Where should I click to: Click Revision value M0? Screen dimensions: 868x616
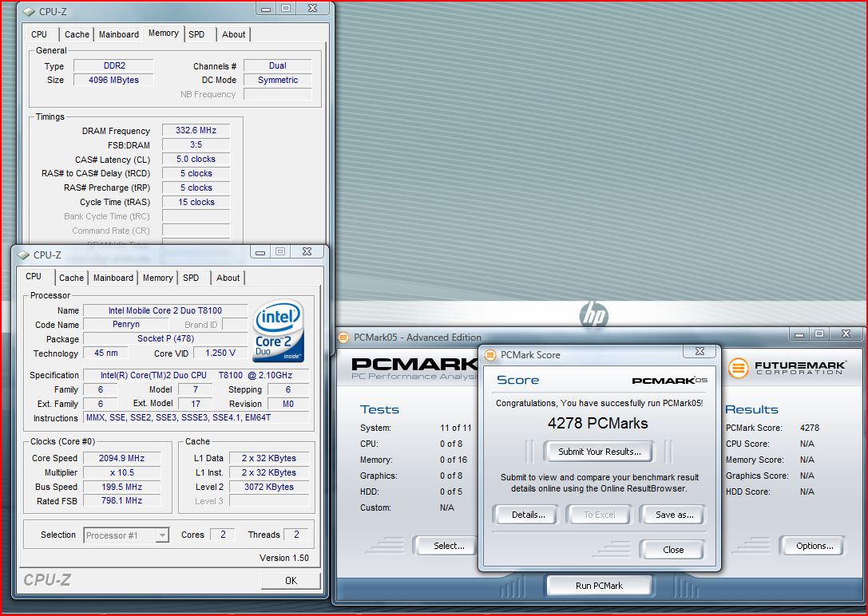coord(287,405)
